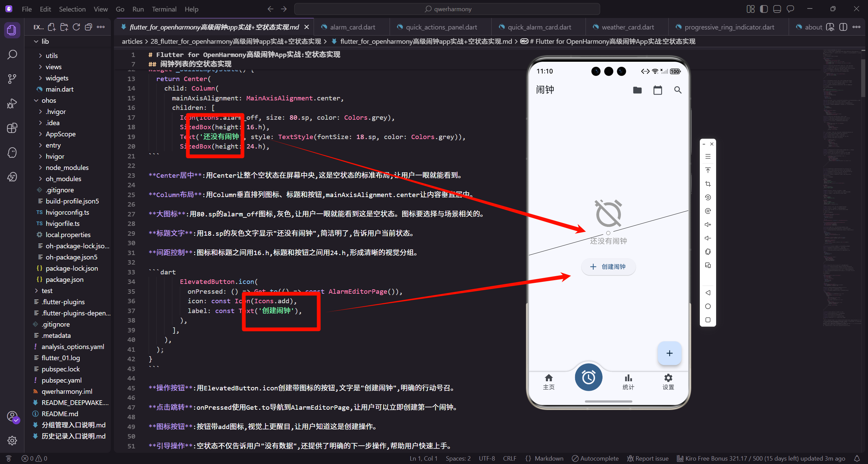Screen dimensions: 868x464
Task: Expand the widgets folder
Action: tap(68, 78)
